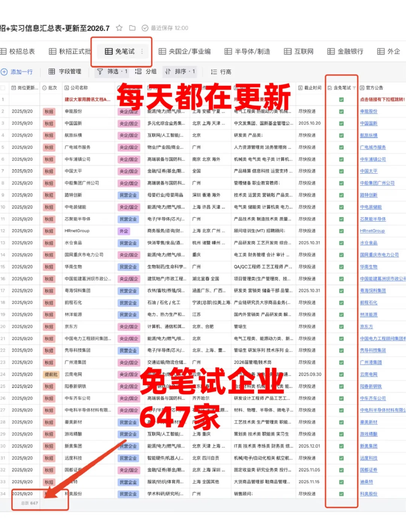The width and height of the screenshot is (406, 532).
Task: Open the 含免笔试 column filter arrow
Action: click(354, 88)
